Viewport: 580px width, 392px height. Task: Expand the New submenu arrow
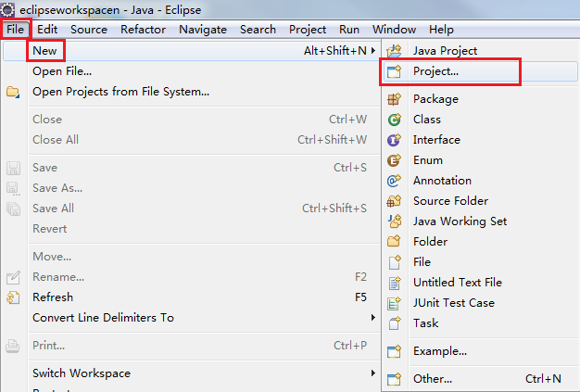pos(373,50)
